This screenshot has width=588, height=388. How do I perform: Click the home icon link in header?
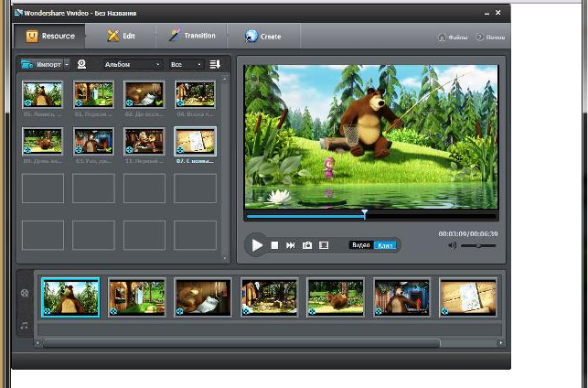453,38
